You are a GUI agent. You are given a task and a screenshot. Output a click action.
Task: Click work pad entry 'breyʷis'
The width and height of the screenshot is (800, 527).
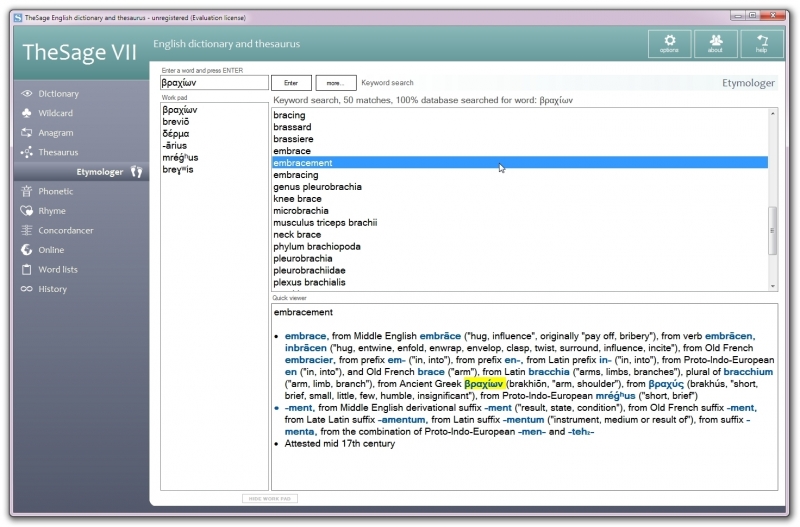(178, 169)
